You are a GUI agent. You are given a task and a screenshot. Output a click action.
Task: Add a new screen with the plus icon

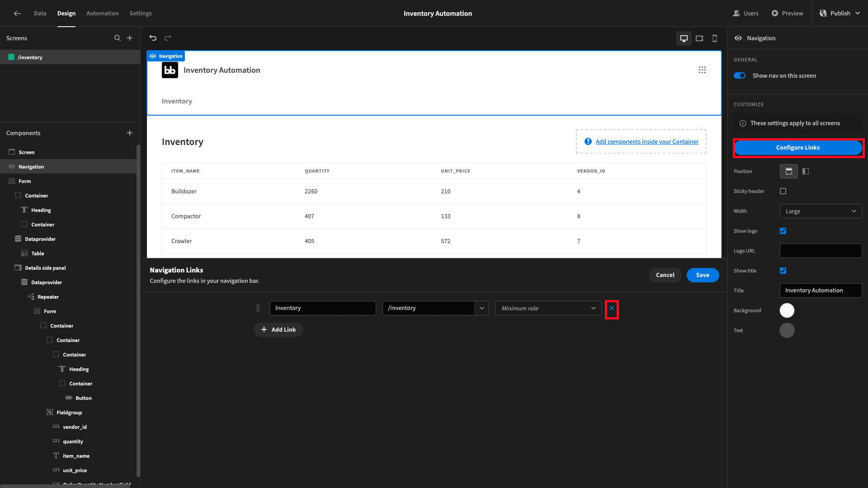point(130,38)
